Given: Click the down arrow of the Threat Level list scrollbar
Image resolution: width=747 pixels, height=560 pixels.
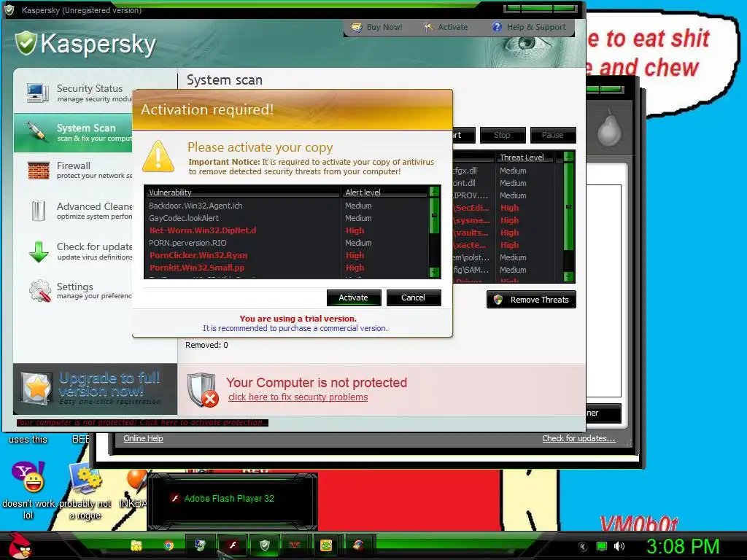Looking at the screenshot, I should click(568, 276).
